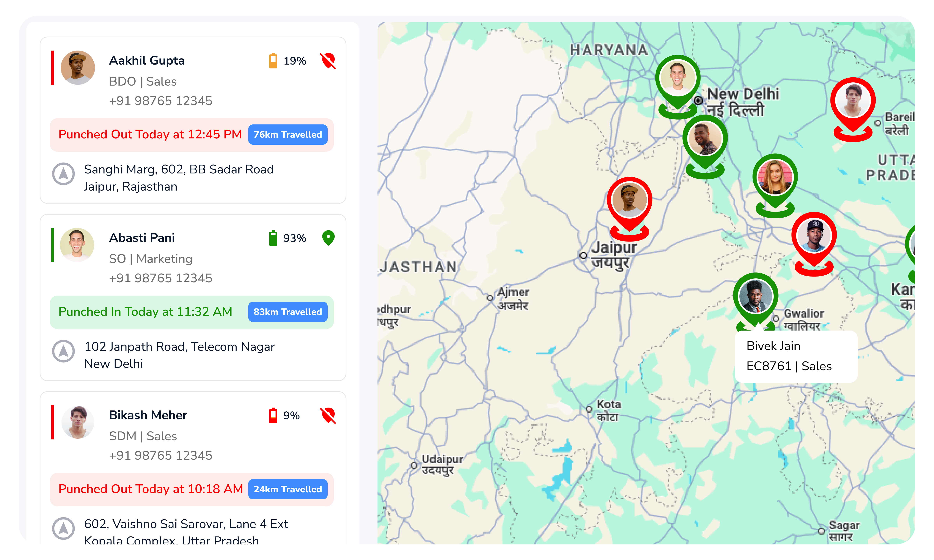
Task: Open Abasti Pani's profile photo
Action: (77, 245)
